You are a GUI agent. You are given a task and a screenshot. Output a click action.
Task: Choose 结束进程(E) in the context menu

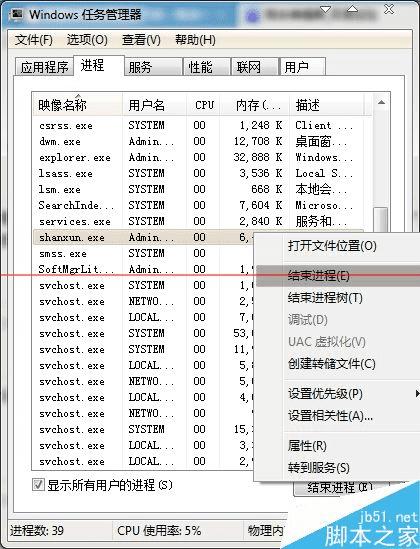pos(337,276)
